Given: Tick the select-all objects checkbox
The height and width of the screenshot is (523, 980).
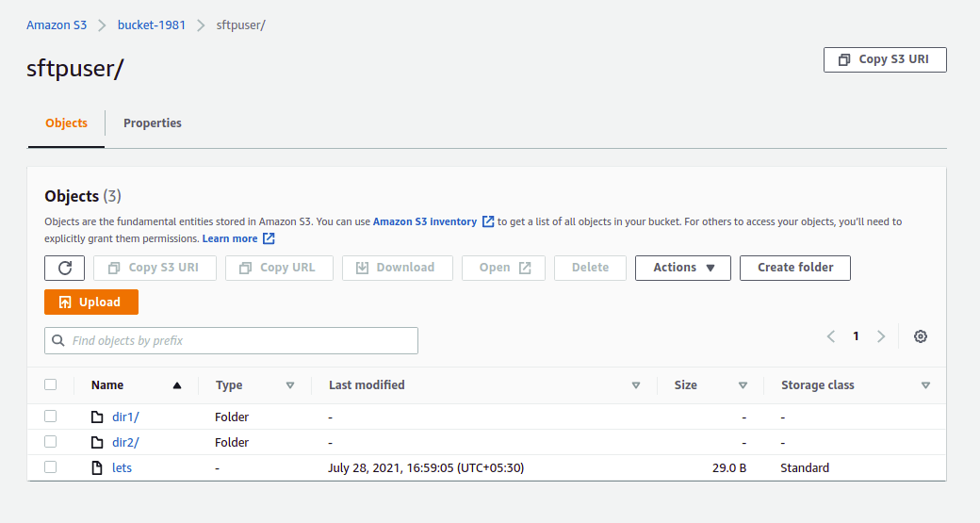Looking at the screenshot, I should pyautogui.click(x=51, y=384).
